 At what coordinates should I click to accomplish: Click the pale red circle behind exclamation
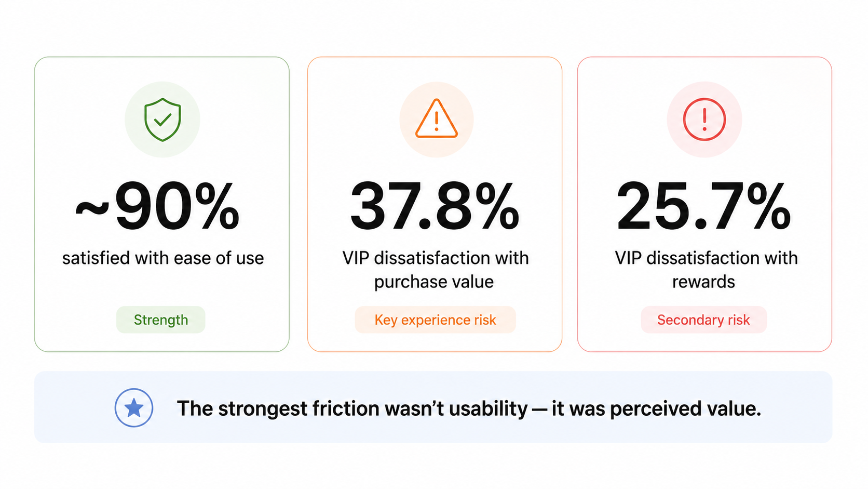(x=704, y=120)
